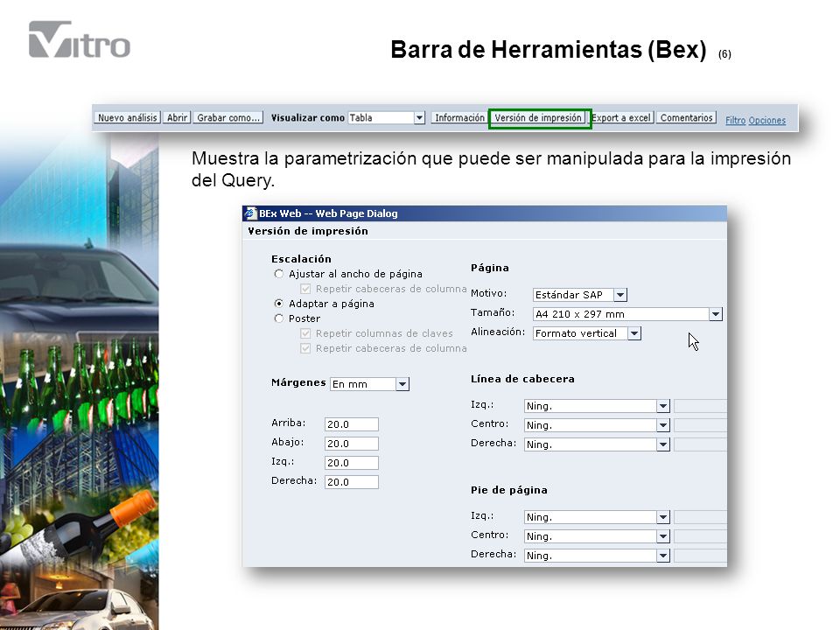Select Adaptar a página radio
This screenshot has height=630, width=840.
pos(278,304)
